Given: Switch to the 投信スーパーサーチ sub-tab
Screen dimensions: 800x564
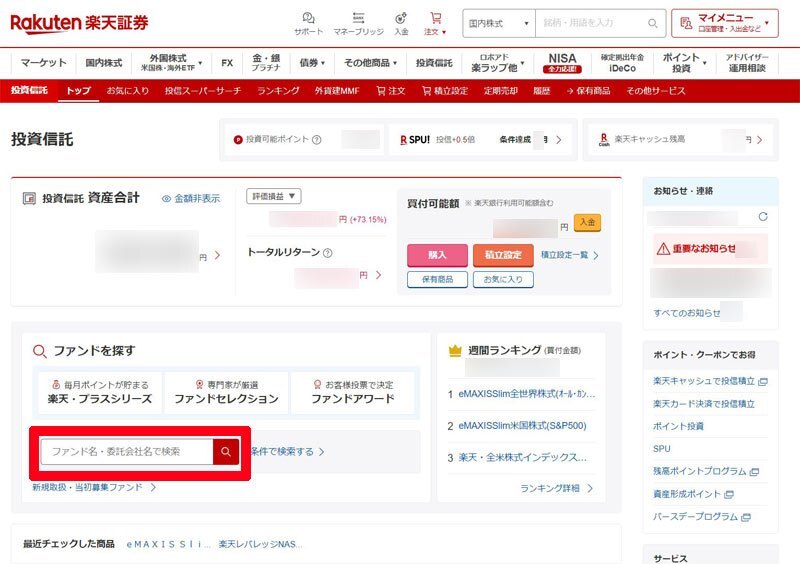Looking at the screenshot, I should click(203, 91).
